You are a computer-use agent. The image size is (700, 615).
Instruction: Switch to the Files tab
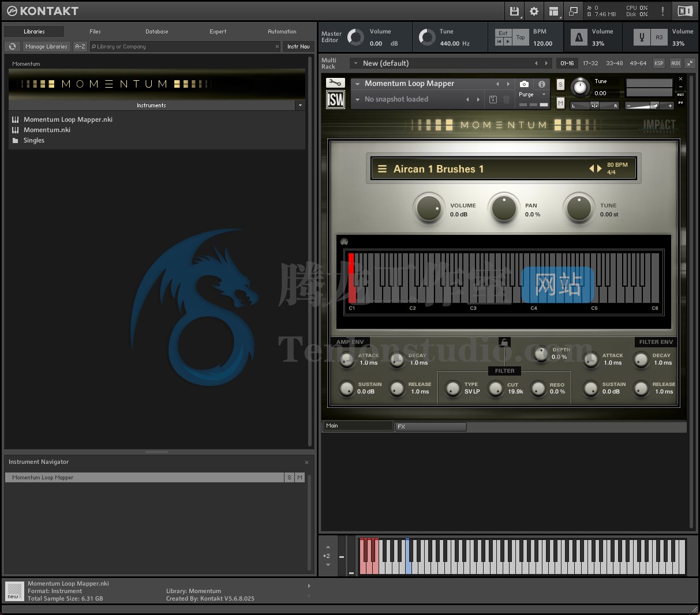tap(95, 32)
